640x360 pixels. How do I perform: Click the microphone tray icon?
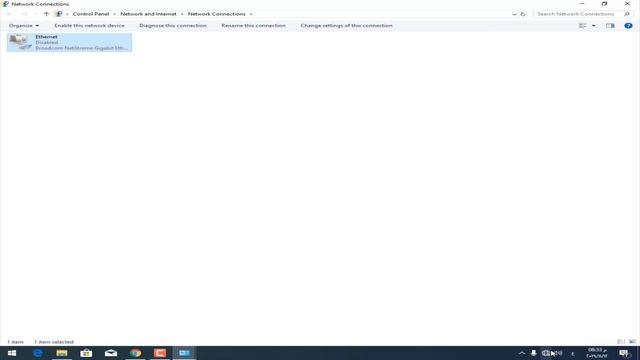click(533, 353)
